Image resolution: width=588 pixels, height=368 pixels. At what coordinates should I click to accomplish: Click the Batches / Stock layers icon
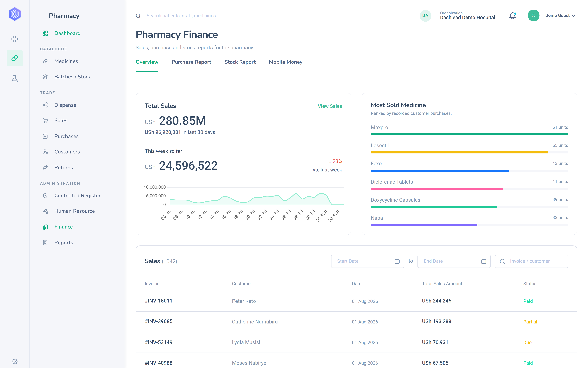(45, 77)
